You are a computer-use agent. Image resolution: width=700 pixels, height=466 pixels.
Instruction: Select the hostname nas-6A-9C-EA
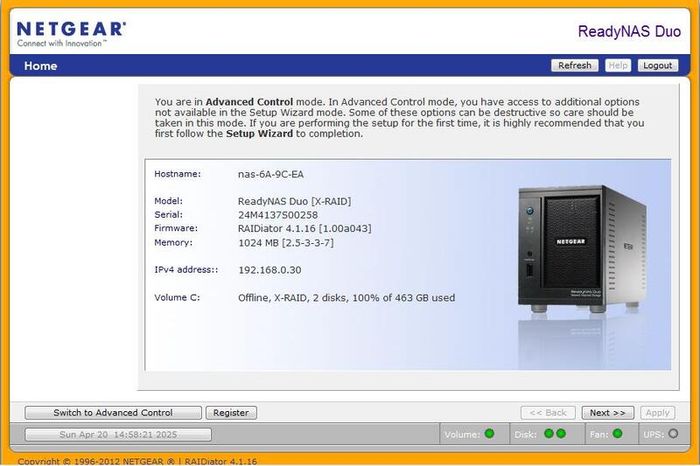click(x=271, y=174)
